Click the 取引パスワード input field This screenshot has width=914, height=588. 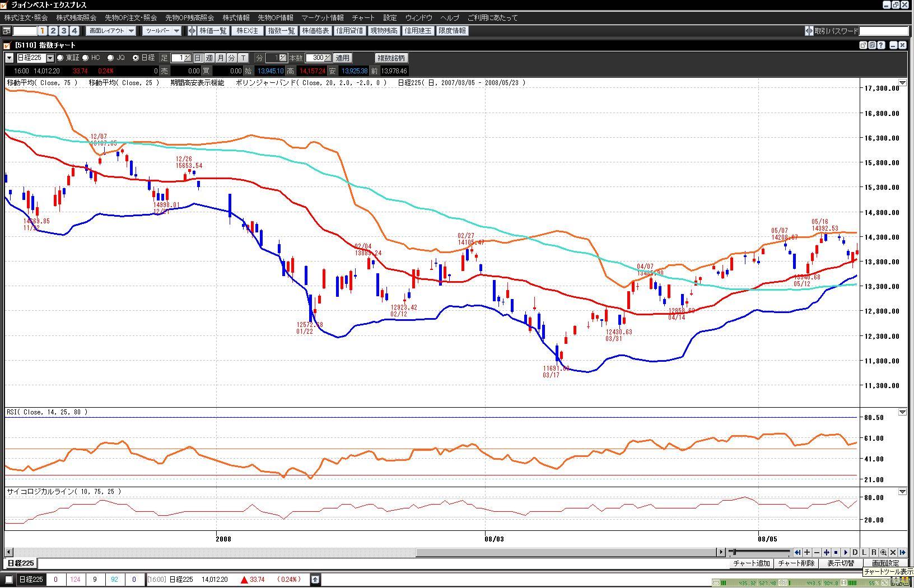click(x=883, y=31)
